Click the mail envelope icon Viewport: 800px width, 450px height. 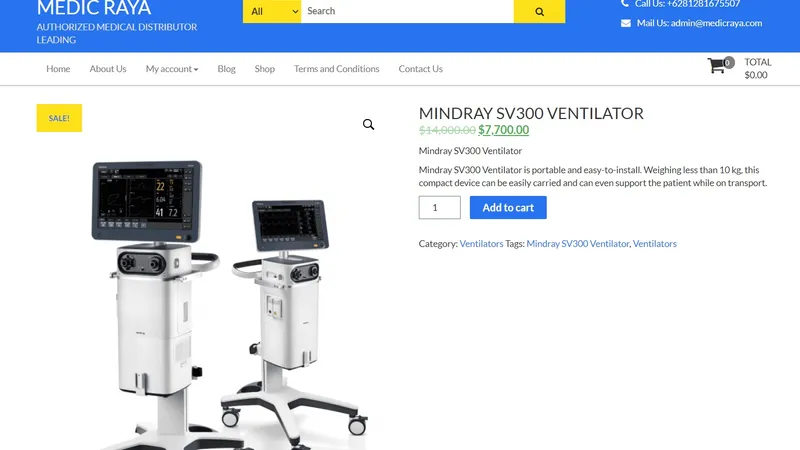pos(626,23)
